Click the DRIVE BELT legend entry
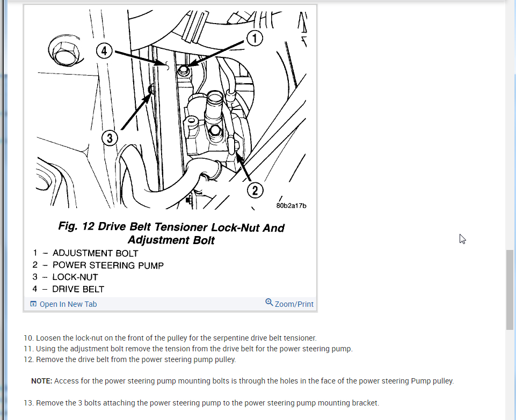This screenshot has width=516, height=420. point(68,289)
